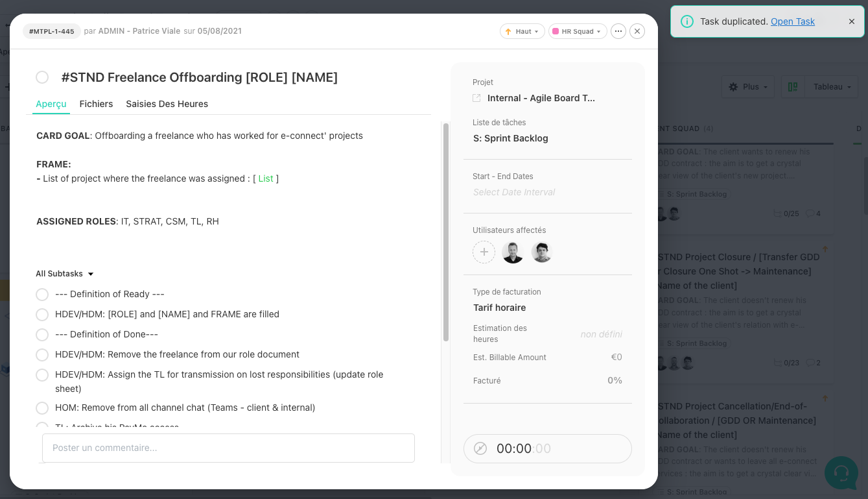
Task: Open the project external link icon
Action: 476,98
